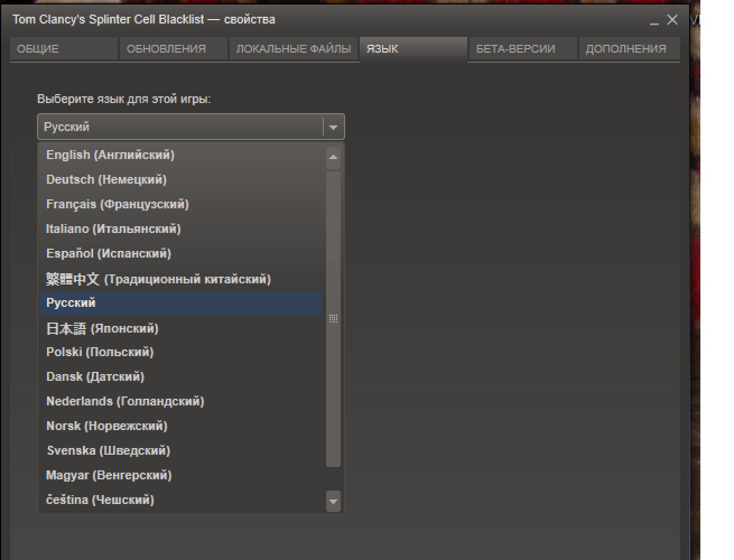The image size is (734, 560).
Task: Click the language list scroll down arrow
Action: [333, 501]
